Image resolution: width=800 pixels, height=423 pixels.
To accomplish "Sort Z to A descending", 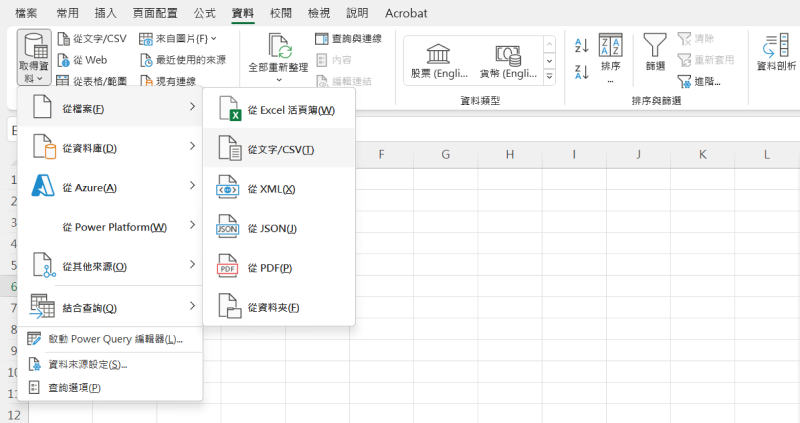I will coord(582,71).
